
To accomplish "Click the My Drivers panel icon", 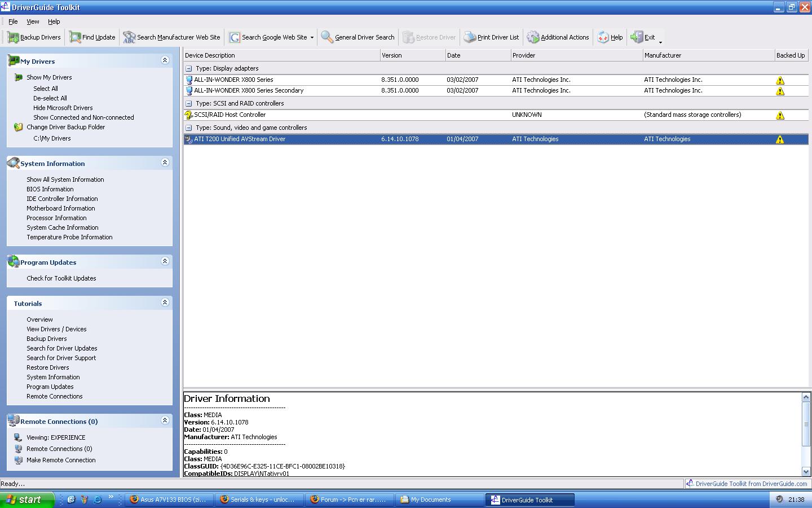I will click(14, 60).
